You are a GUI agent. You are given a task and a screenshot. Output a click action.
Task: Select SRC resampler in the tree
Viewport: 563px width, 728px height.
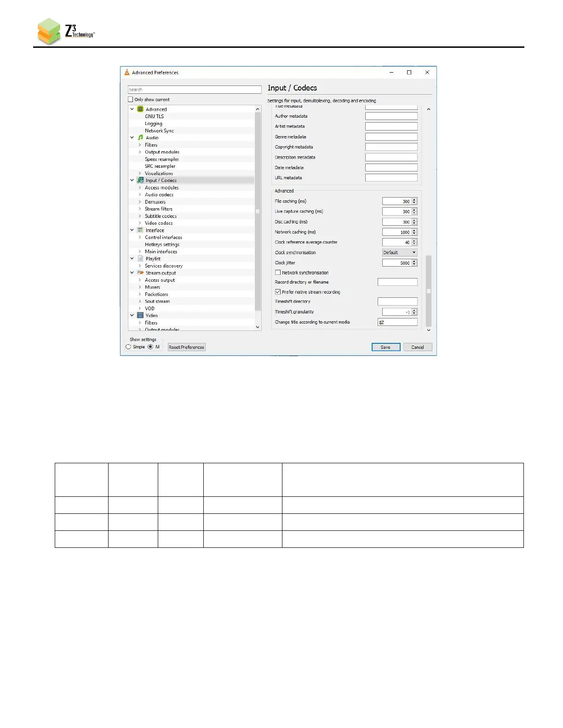(x=160, y=166)
